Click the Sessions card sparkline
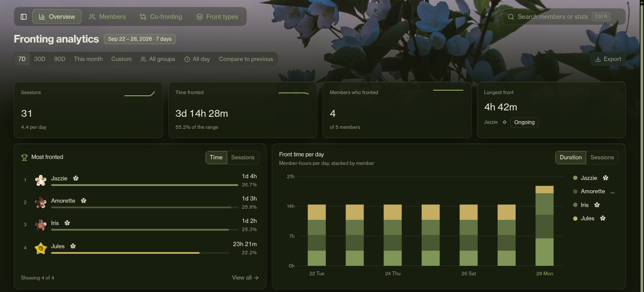This screenshot has height=292, width=644. click(140, 94)
